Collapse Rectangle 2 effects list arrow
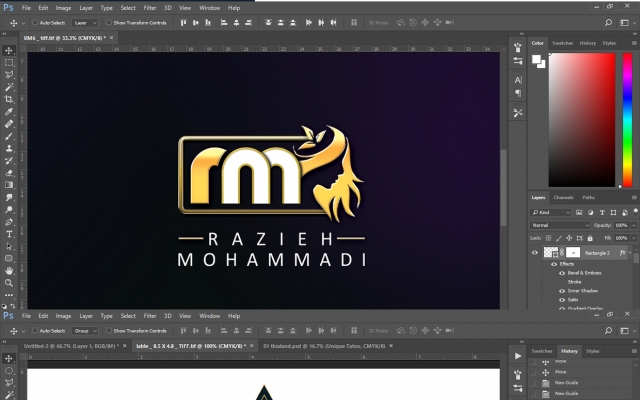 (630, 253)
